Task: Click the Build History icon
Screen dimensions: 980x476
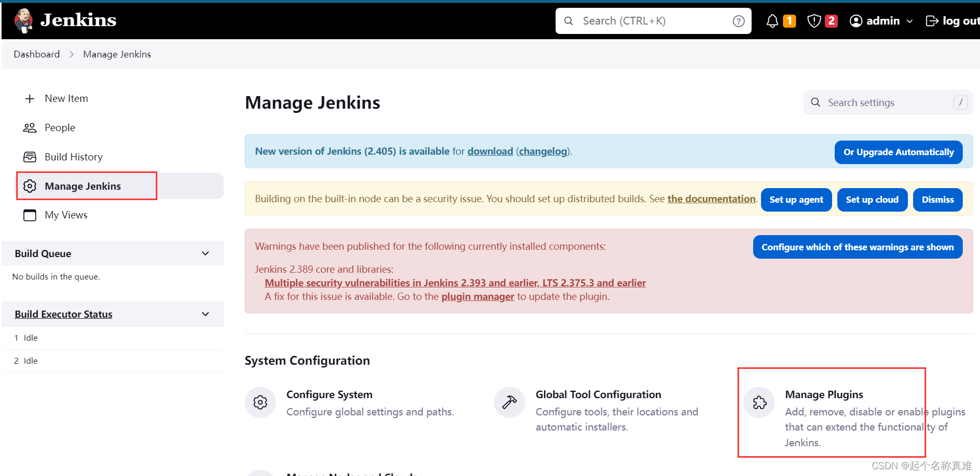Action: 30,157
